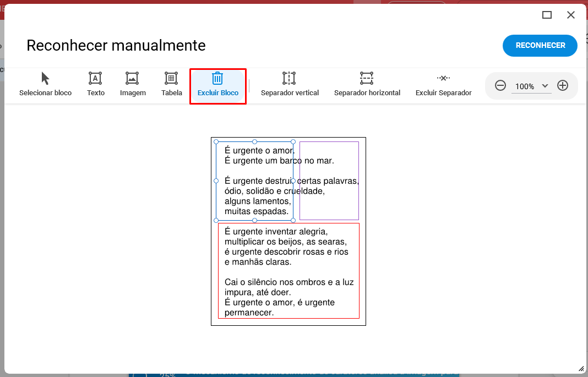The width and height of the screenshot is (588, 377).
Task: Click the dialog resize grip corner
Action: 581,369
